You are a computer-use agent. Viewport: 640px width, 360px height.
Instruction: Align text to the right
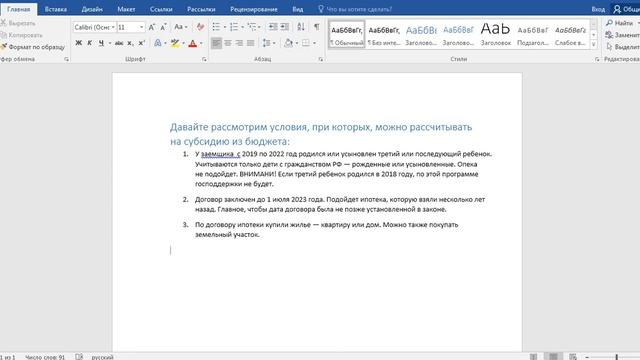pos(239,43)
